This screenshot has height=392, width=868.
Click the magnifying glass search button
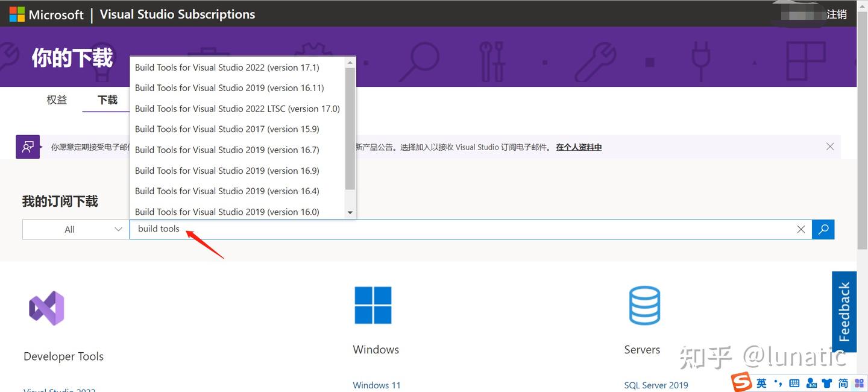823,229
